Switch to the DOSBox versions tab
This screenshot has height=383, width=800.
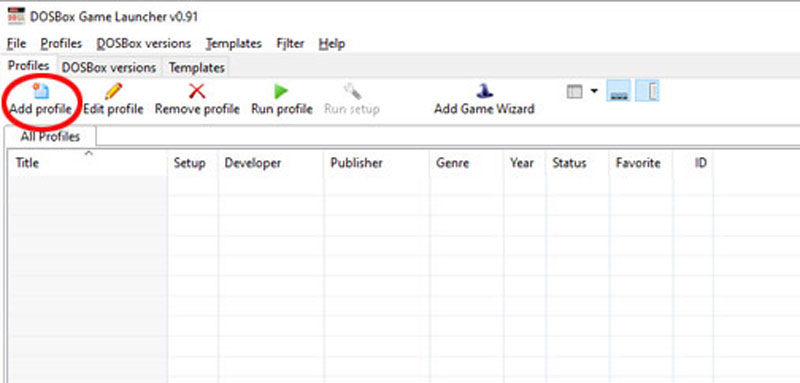[109, 68]
